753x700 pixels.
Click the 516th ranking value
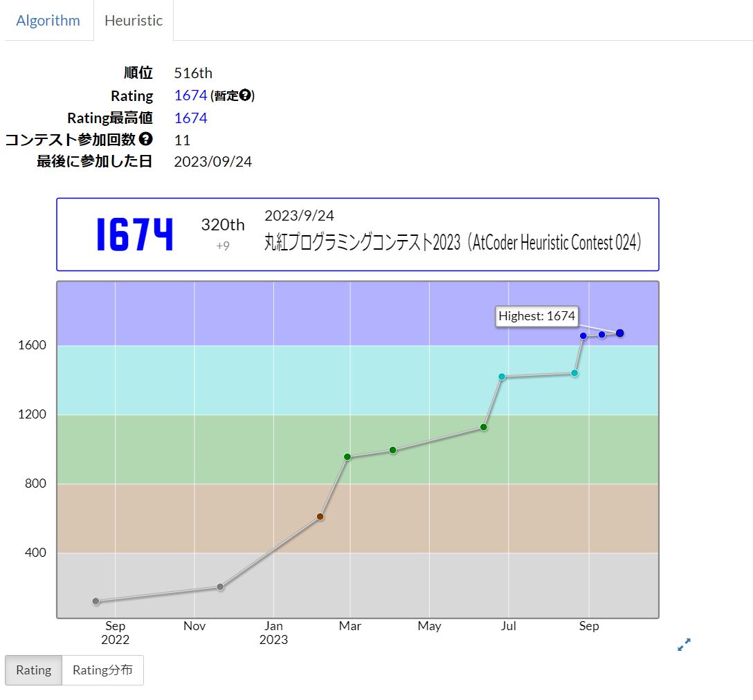(x=193, y=73)
